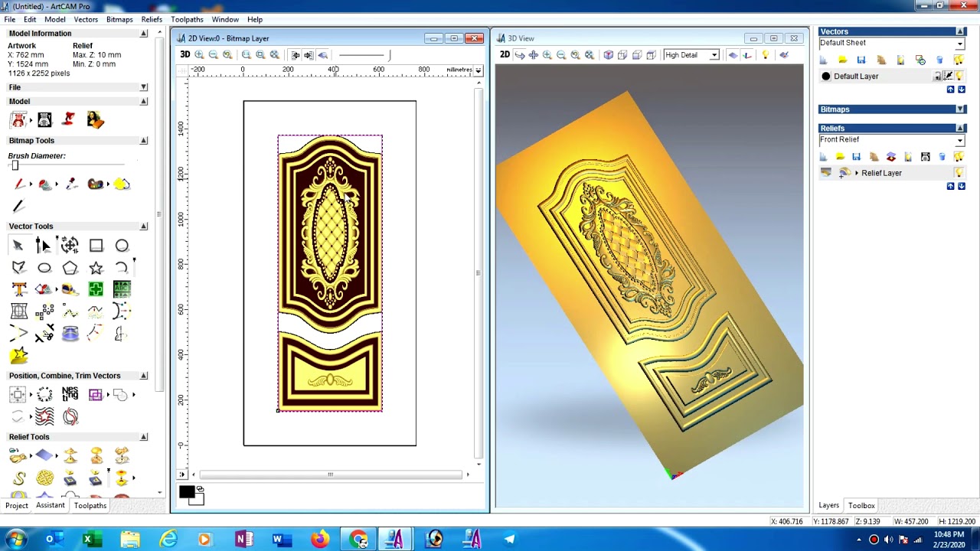Screen dimensions: 980x551
Task: Delete vector layer with trash bin icon
Action: point(939,60)
